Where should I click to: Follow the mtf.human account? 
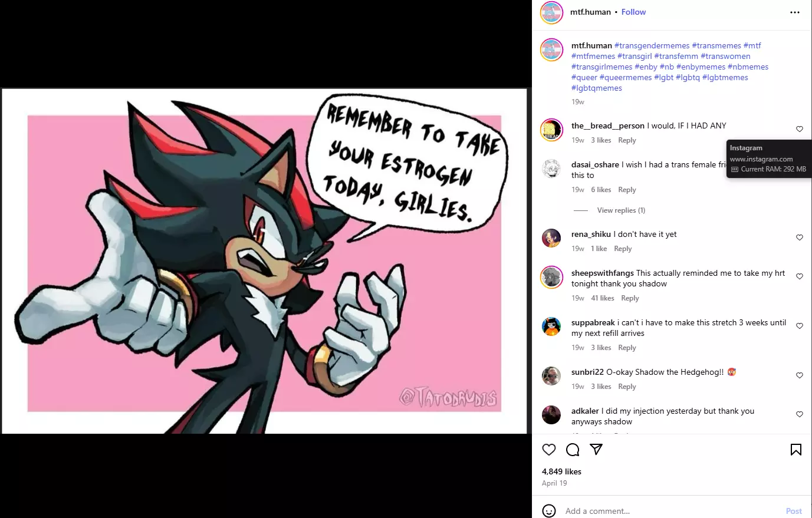coord(633,12)
